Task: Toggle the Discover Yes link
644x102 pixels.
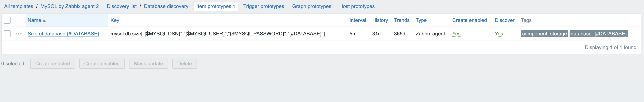Action: 499,34
